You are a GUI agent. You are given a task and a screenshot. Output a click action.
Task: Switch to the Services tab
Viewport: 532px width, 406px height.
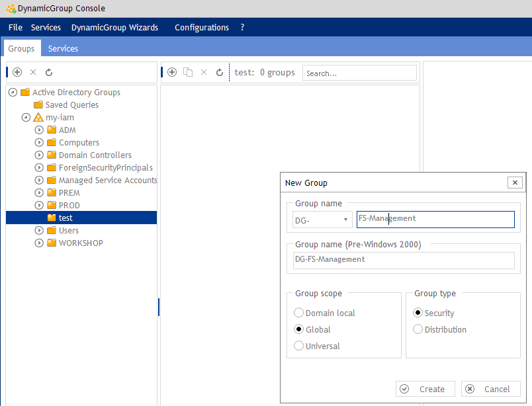tap(63, 48)
